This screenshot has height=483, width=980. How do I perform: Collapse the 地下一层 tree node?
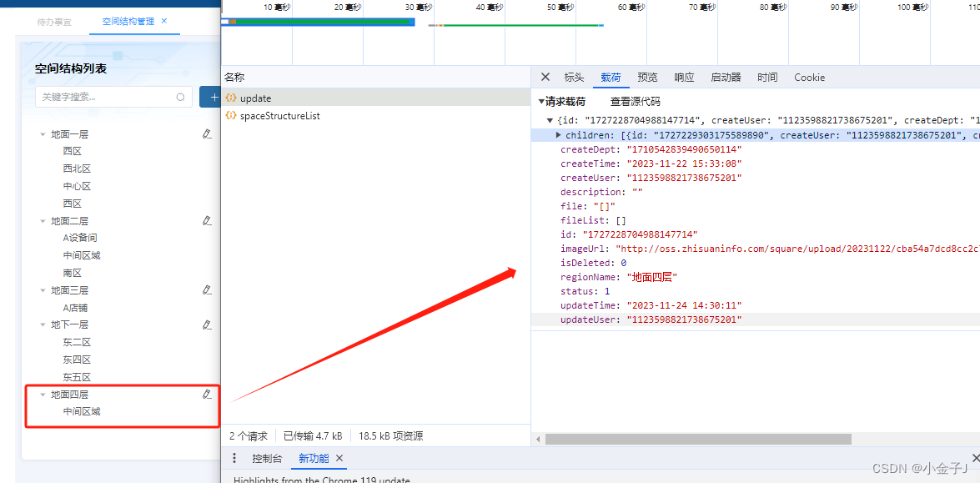(x=43, y=324)
